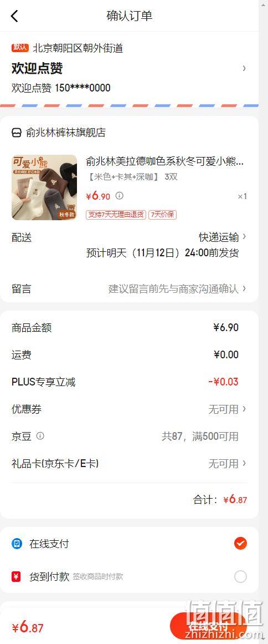Open the sock product thumbnail
The height and width of the screenshot is (644, 268).
pyautogui.click(x=44, y=187)
